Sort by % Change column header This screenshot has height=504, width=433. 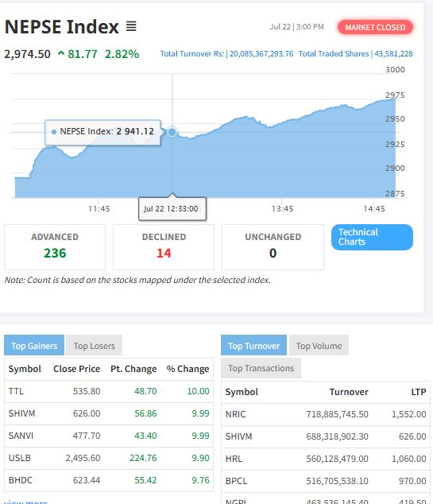coord(188,369)
